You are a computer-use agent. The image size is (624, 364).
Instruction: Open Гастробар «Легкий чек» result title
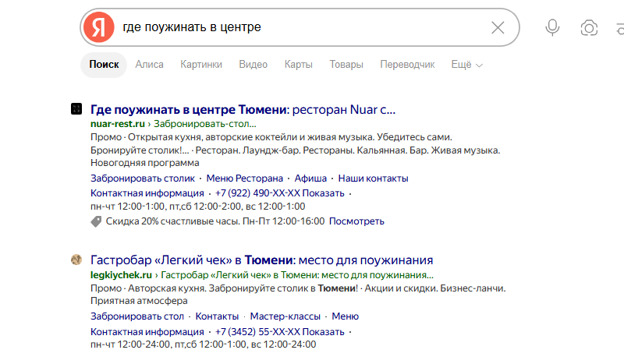261,260
